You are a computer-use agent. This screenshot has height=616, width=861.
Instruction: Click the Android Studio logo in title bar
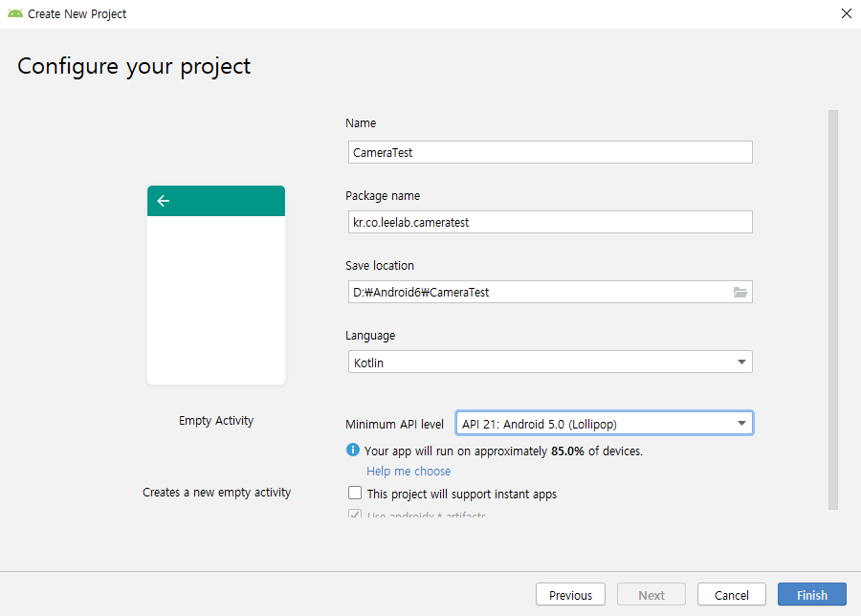[x=15, y=13]
